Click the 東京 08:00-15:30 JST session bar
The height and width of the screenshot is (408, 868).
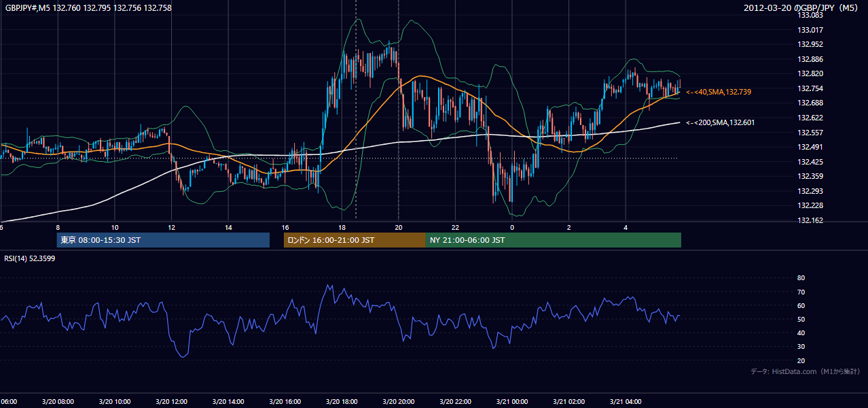[163, 240]
